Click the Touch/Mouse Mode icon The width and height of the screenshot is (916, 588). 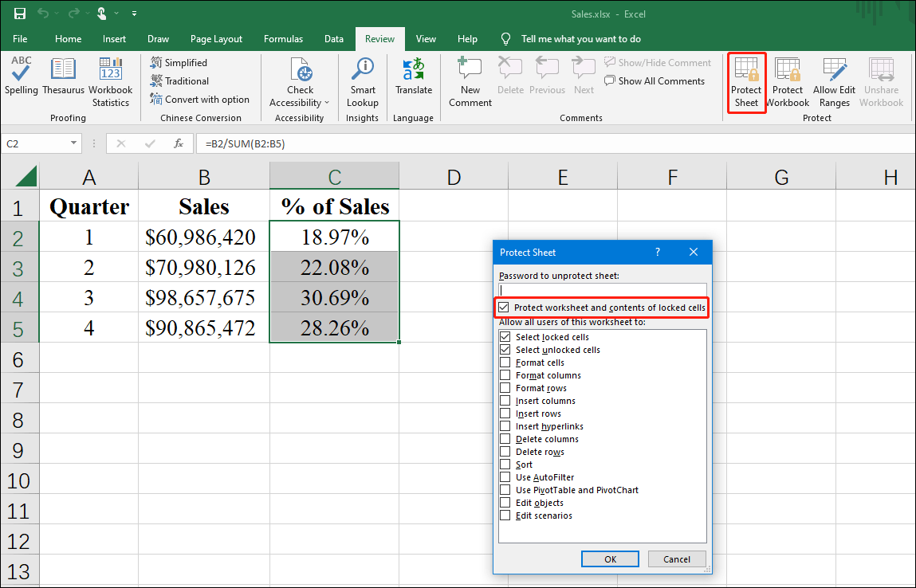pos(102,13)
